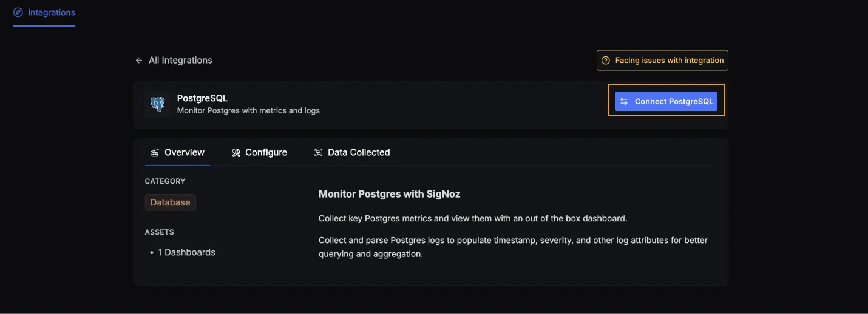Go back to All Integrations
Image resolution: width=868 pixels, height=314 pixels.
(174, 61)
